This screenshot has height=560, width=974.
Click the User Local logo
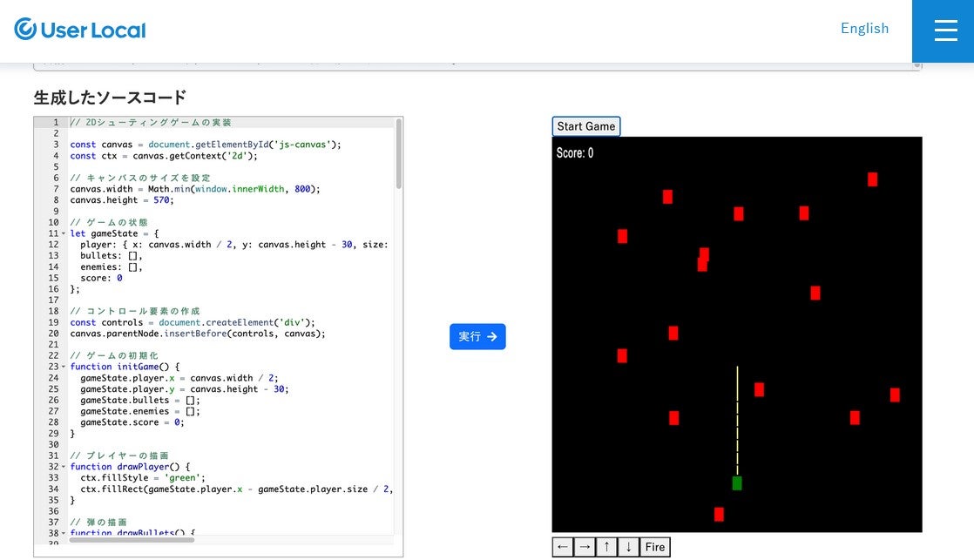(x=79, y=29)
